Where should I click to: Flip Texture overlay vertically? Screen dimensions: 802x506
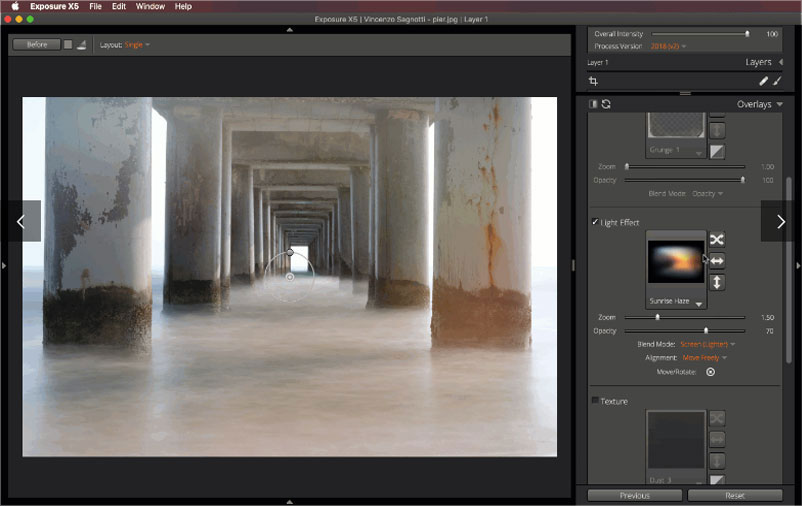coord(717,461)
